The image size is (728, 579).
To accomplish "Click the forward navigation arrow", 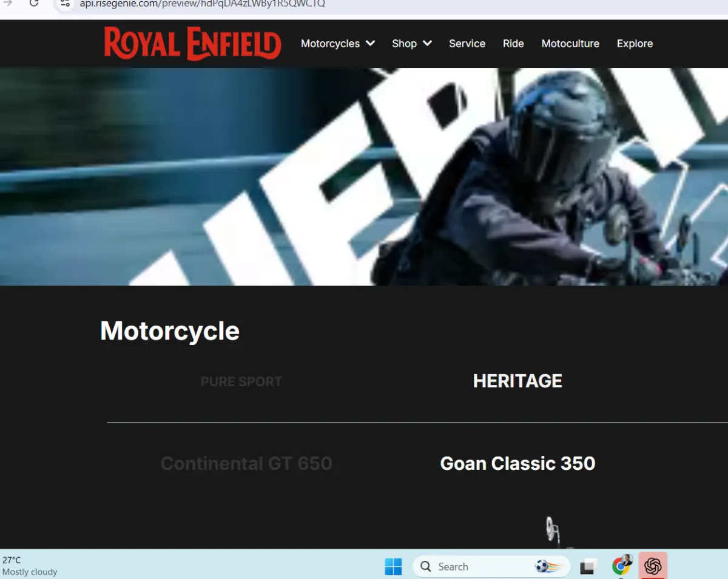I will point(8,3).
